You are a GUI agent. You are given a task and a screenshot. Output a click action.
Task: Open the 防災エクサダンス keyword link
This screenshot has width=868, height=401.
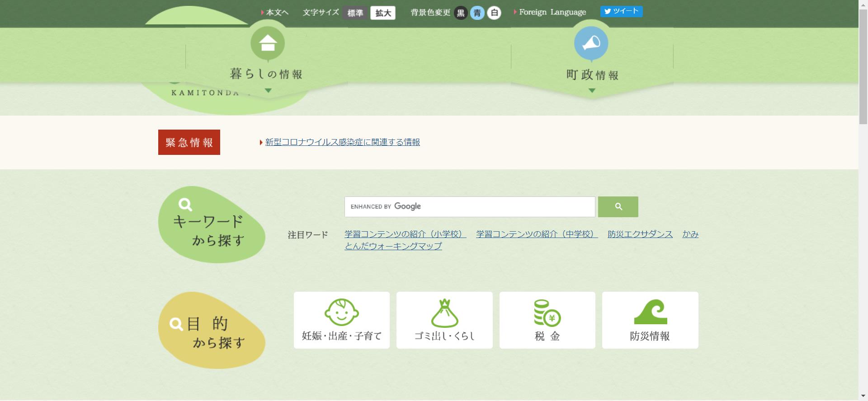[x=640, y=234]
